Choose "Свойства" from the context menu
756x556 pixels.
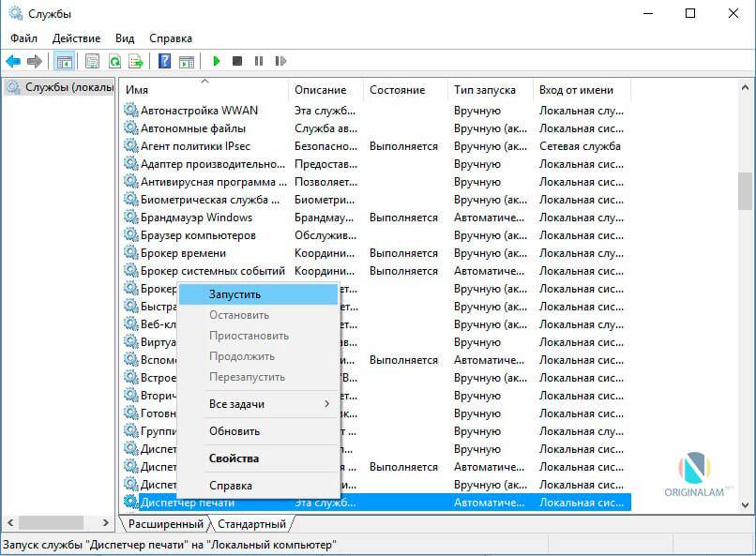pyautogui.click(x=234, y=458)
